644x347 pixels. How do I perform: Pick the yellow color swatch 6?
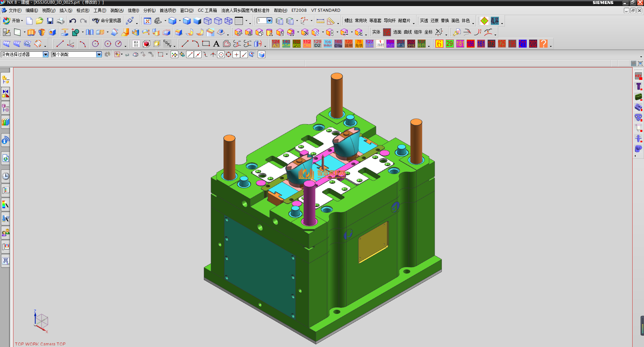439,44
